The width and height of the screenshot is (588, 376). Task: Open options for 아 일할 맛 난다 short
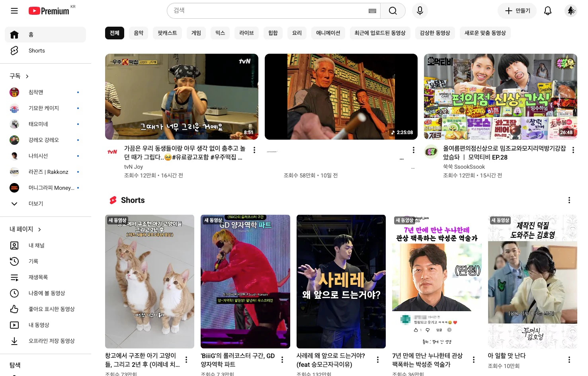click(569, 360)
